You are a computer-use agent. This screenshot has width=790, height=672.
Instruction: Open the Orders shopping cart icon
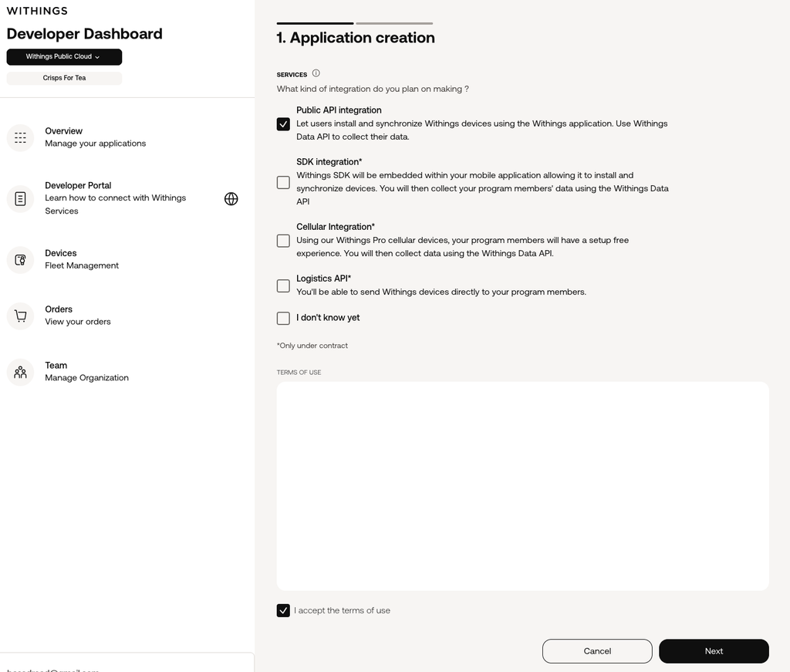tap(20, 316)
